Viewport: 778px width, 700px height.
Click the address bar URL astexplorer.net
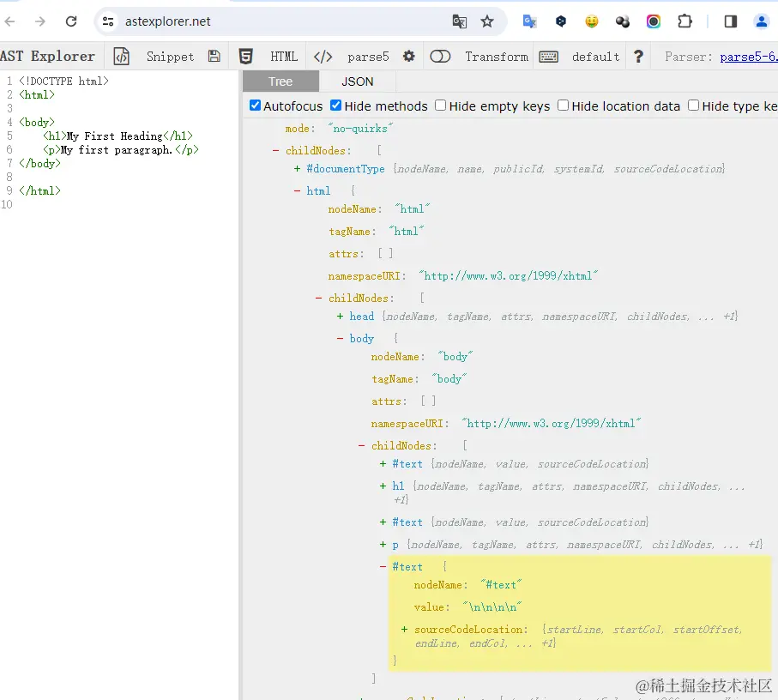pos(168,21)
